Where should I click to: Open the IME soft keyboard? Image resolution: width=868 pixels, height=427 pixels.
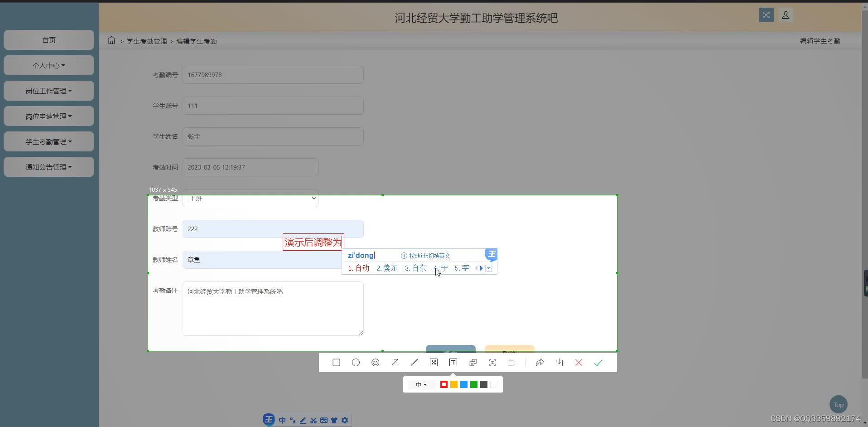(324, 420)
